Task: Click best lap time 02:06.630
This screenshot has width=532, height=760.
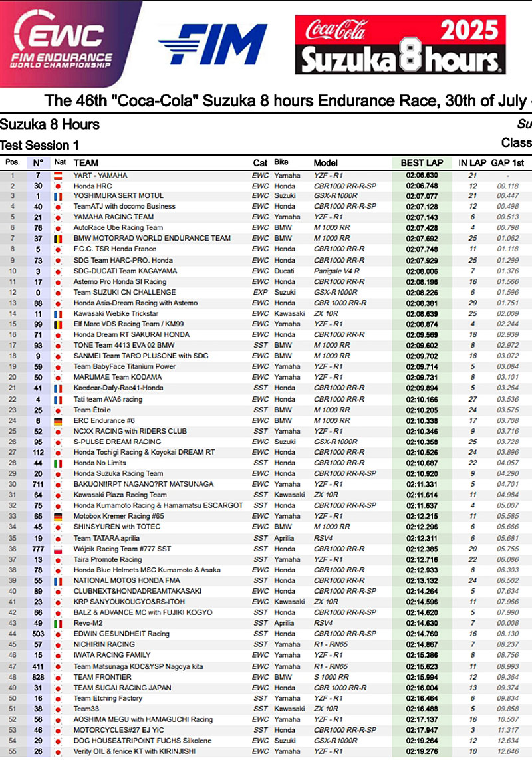Action: (422, 175)
